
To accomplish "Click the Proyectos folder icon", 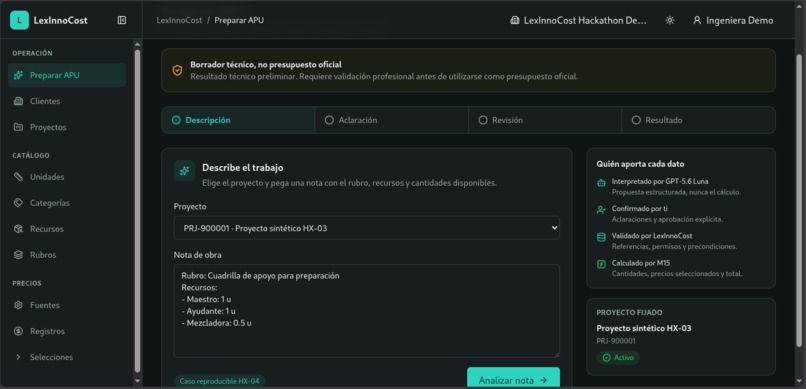I will click(19, 127).
